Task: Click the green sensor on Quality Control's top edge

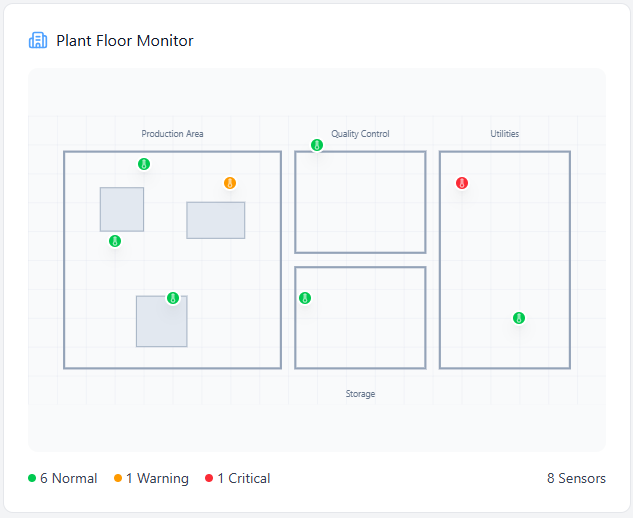Action: coord(317,145)
